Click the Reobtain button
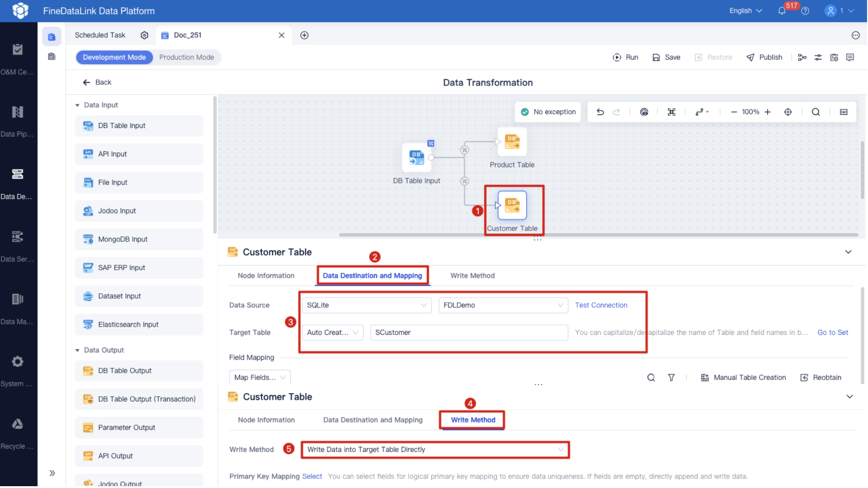 [x=821, y=378]
